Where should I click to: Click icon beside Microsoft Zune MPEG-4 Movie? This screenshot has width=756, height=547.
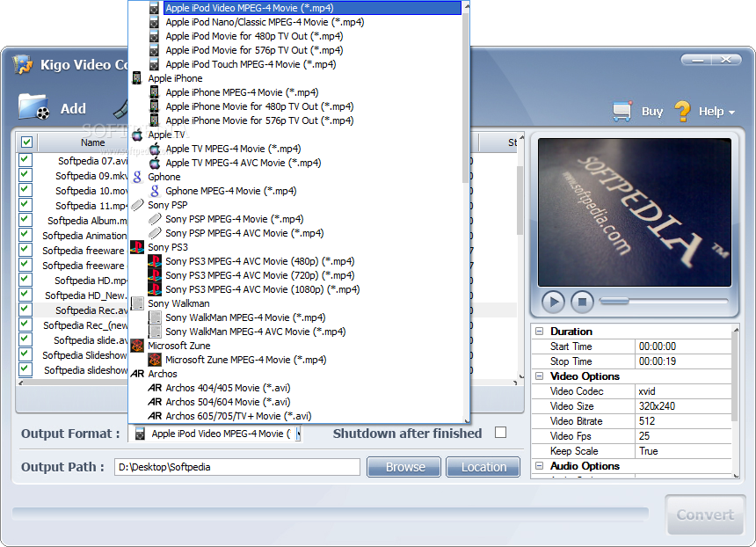155,360
